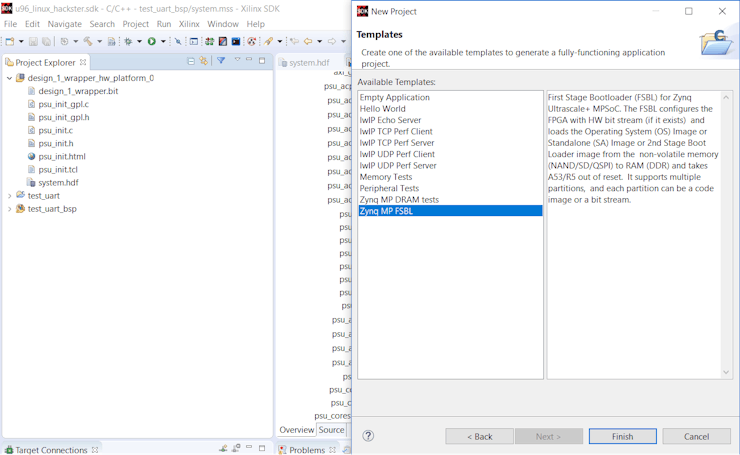Image resolution: width=740 pixels, height=455 pixels.
Task: Click the Collapse All icon in Project Explorer
Action: [191, 61]
